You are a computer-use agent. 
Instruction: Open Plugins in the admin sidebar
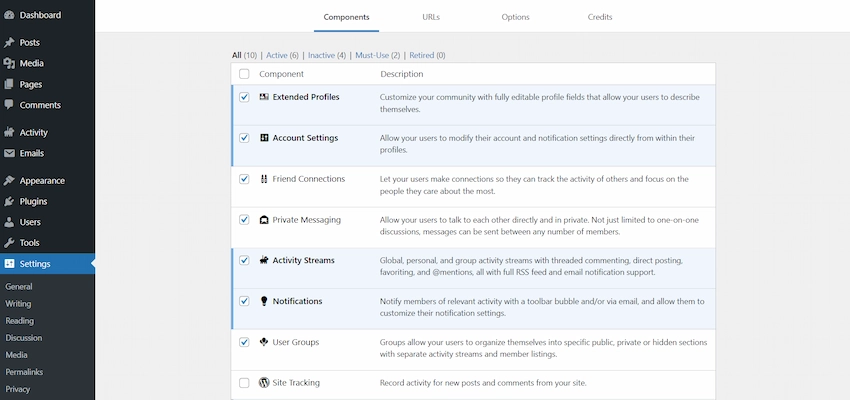click(x=33, y=201)
